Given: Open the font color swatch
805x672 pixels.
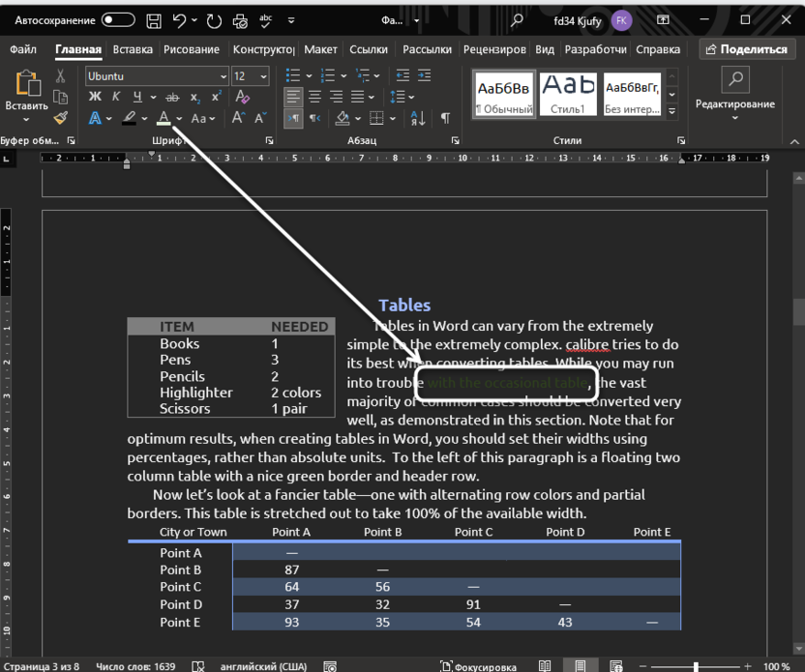Looking at the screenshot, I should (x=164, y=117).
